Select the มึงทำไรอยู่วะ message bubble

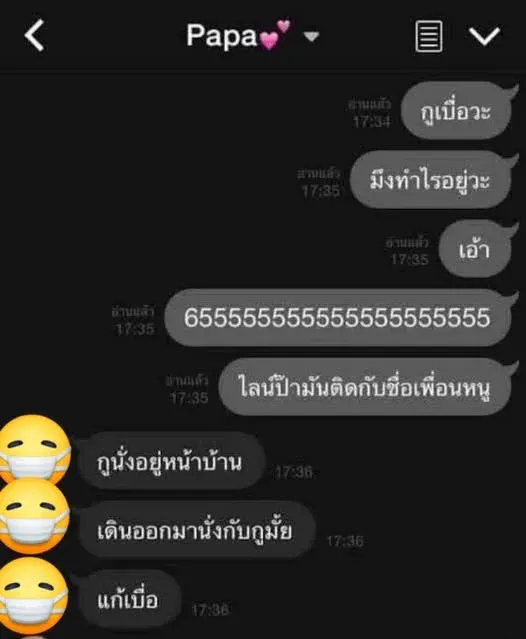coord(430,180)
